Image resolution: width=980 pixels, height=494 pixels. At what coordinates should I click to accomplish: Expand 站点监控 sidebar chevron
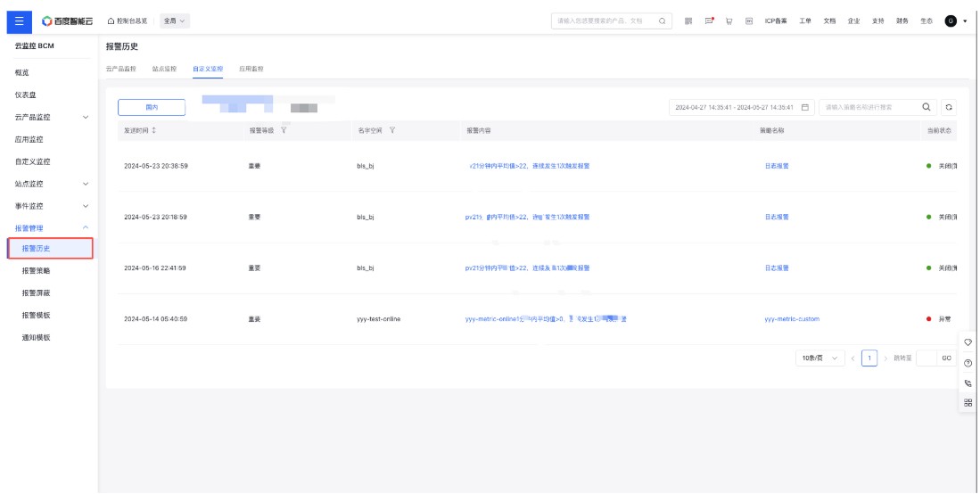point(86,184)
